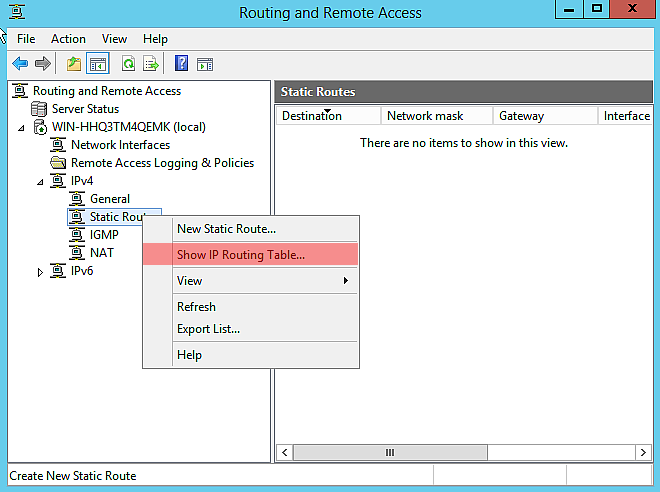Click the horizontal scrollbar right arrow
Viewport: 660px width, 492px height.
(x=643, y=453)
